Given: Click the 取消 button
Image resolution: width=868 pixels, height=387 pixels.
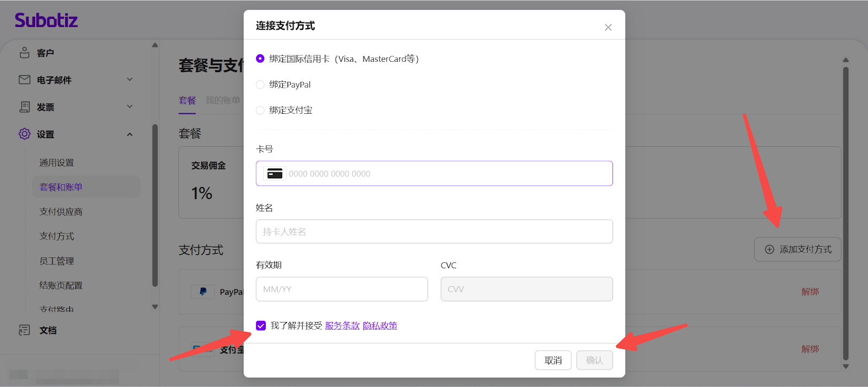Looking at the screenshot, I should tap(553, 360).
